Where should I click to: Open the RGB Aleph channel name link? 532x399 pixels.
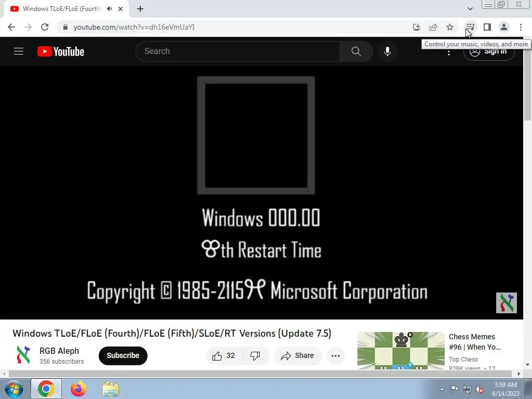click(x=59, y=351)
